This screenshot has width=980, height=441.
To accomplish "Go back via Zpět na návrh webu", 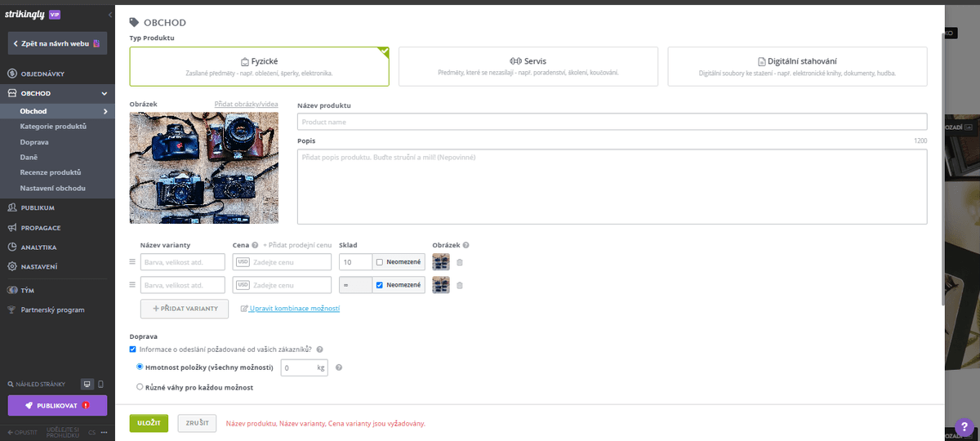I will point(57,42).
